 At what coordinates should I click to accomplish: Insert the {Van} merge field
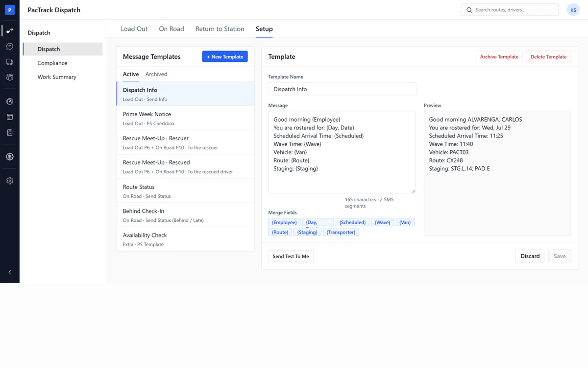point(405,222)
